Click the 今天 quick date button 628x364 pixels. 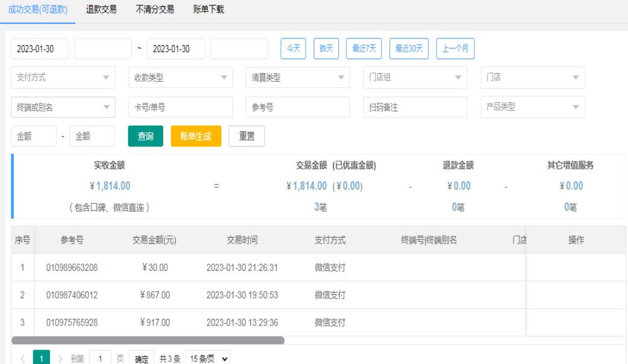(x=294, y=49)
